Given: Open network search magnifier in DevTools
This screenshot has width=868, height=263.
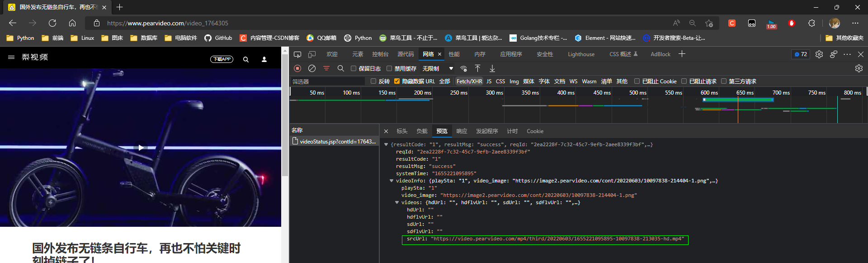Looking at the screenshot, I should pyautogui.click(x=341, y=68).
